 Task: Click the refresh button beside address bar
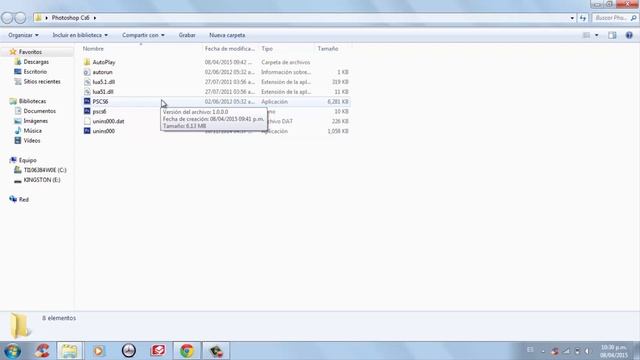point(582,18)
